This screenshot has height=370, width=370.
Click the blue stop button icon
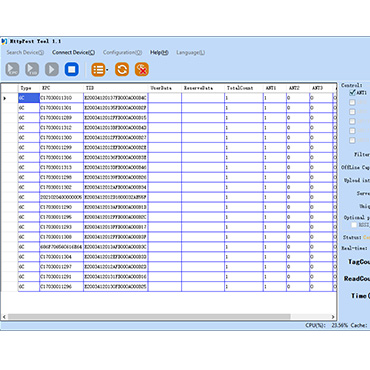click(x=72, y=69)
